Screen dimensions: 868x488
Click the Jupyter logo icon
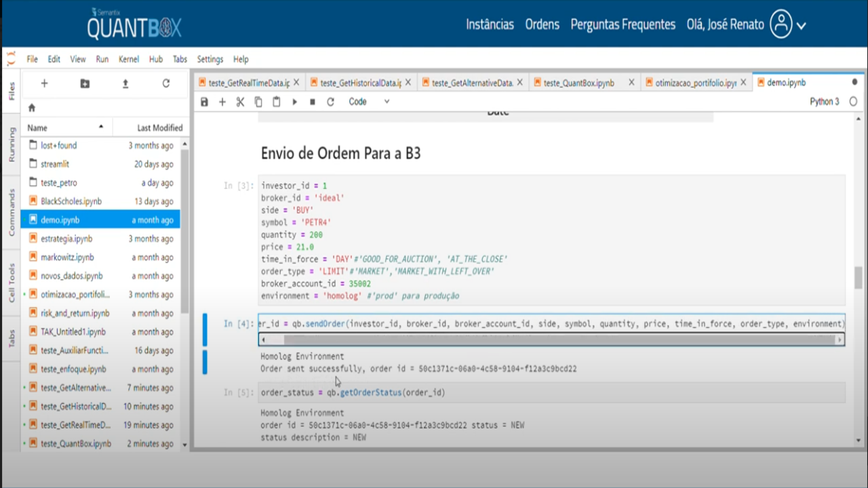(10, 59)
